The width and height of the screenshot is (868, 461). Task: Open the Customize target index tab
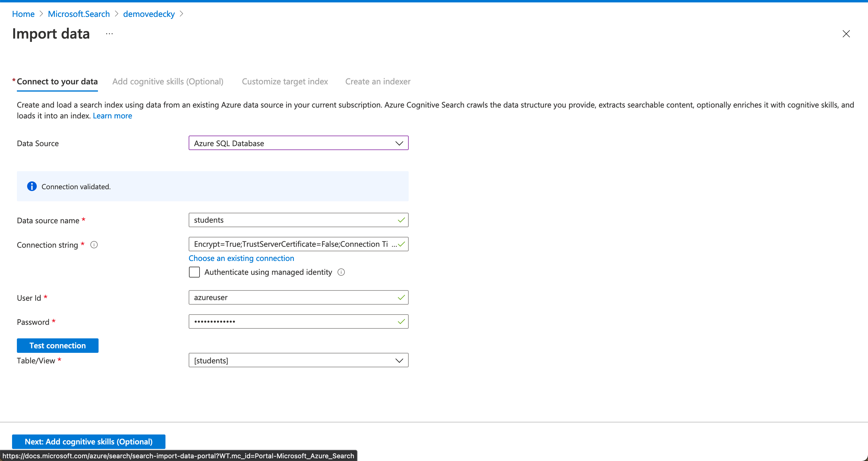[x=285, y=82]
